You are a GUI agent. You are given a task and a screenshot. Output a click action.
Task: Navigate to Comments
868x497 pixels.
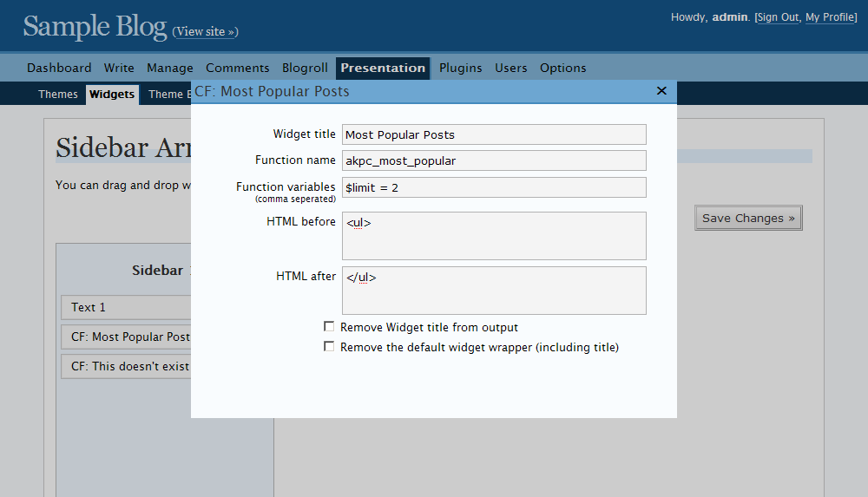coord(237,68)
